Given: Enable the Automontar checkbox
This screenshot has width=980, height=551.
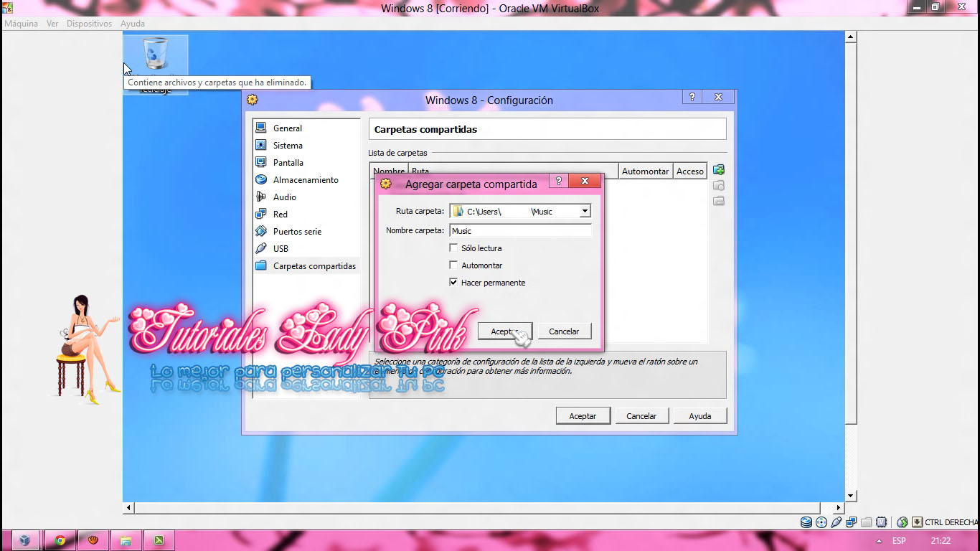Looking at the screenshot, I should pyautogui.click(x=453, y=265).
